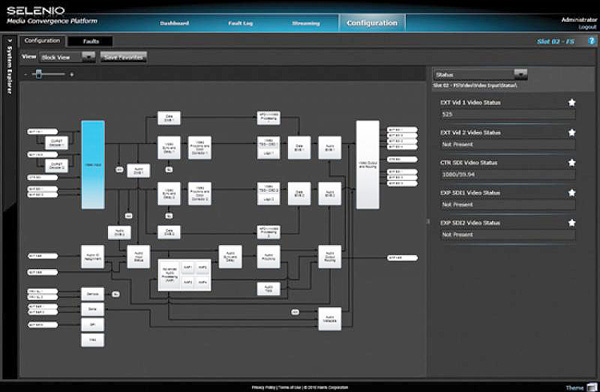Select the Video Output and Routing block
The image size is (600, 392).
coord(368,165)
